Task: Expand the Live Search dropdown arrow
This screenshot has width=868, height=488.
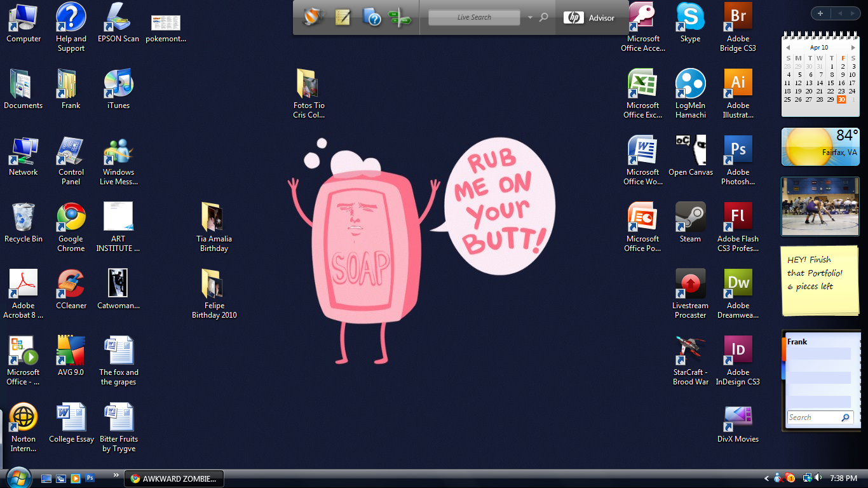Action: [530, 18]
